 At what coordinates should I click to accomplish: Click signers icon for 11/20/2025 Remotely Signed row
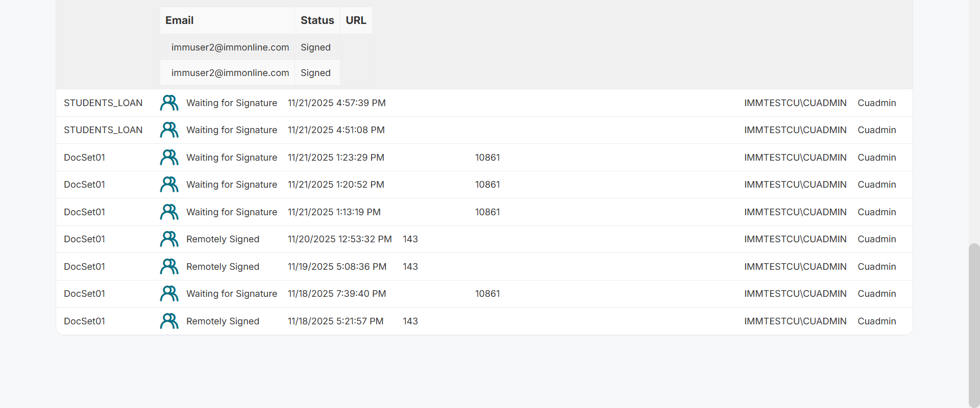coord(169,239)
